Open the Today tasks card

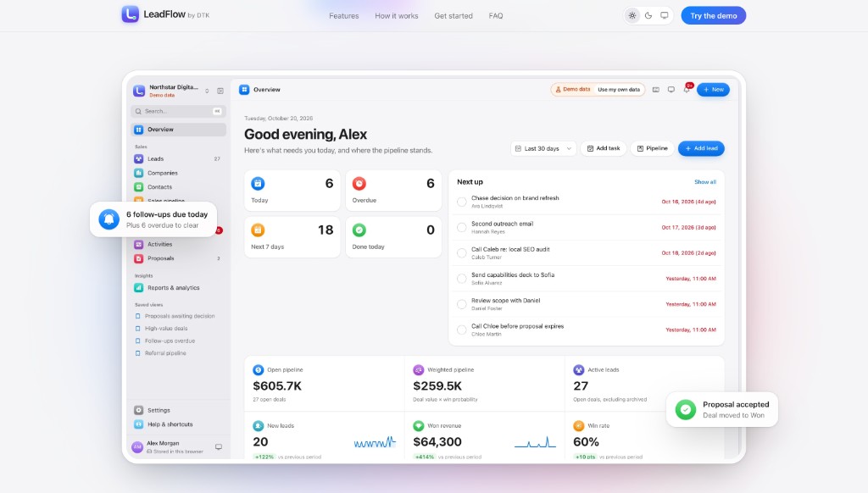tap(292, 191)
